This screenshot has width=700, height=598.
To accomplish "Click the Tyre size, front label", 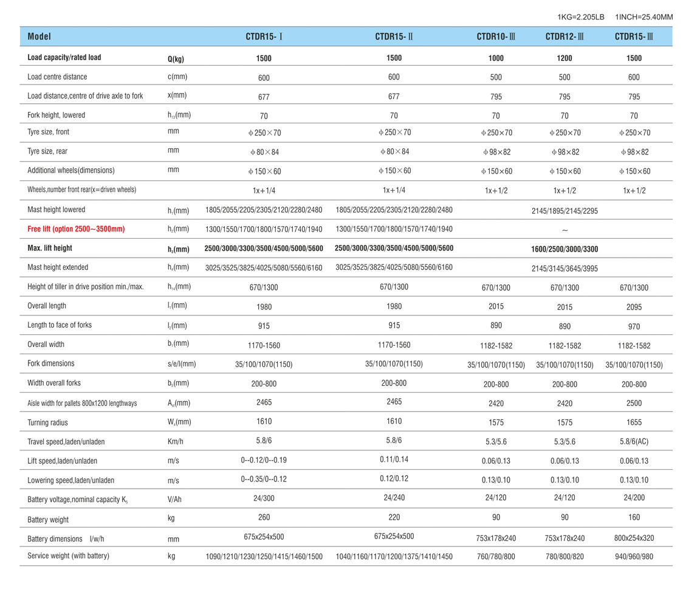I will click(x=48, y=132).
